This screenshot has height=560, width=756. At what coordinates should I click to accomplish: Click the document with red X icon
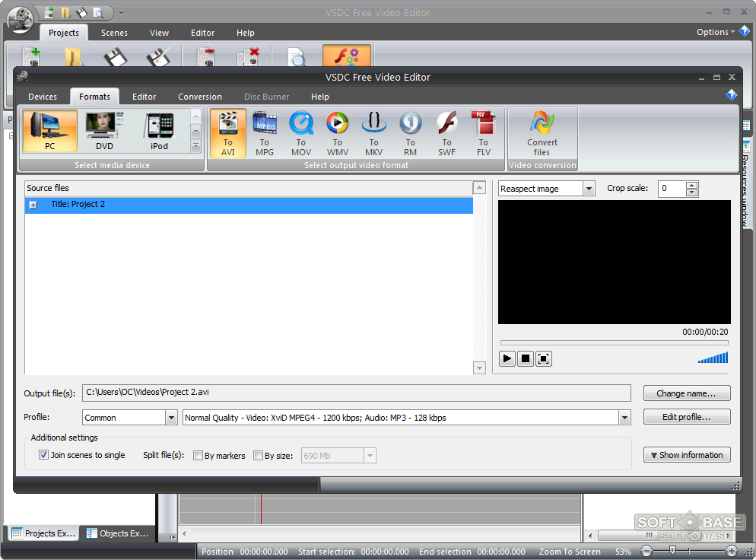[x=248, y=56]
